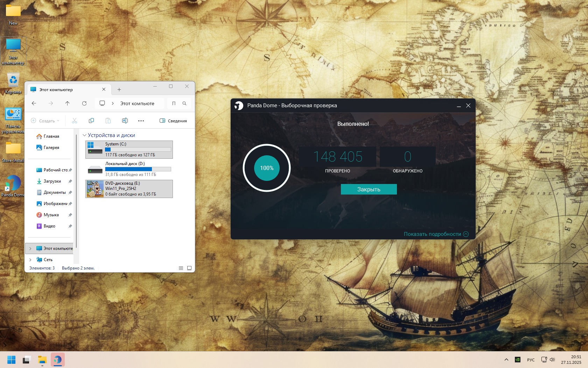This screenshot has width=588, height=368.
Task: Toggle the Сведения details pane
Action: click(x=173, y=121)
